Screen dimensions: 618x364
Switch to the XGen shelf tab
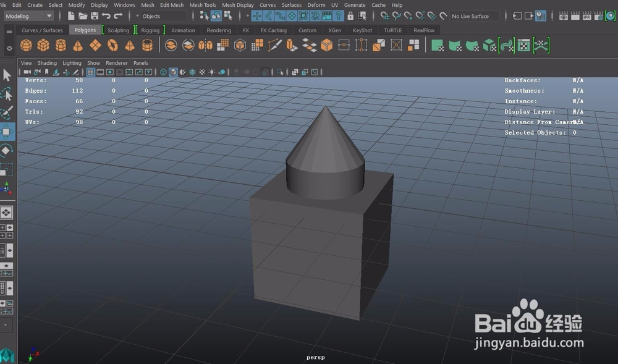click(334, 30)
